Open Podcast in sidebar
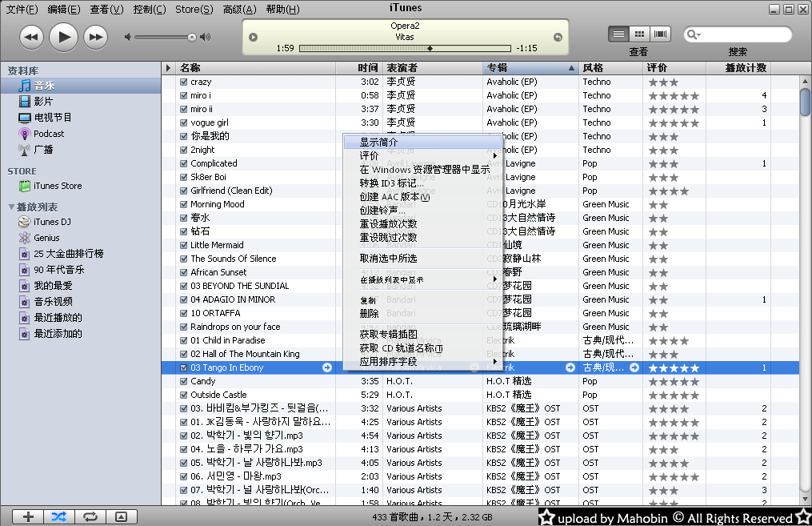The width and height of the screenshot is (812, 526). [42, 134]
